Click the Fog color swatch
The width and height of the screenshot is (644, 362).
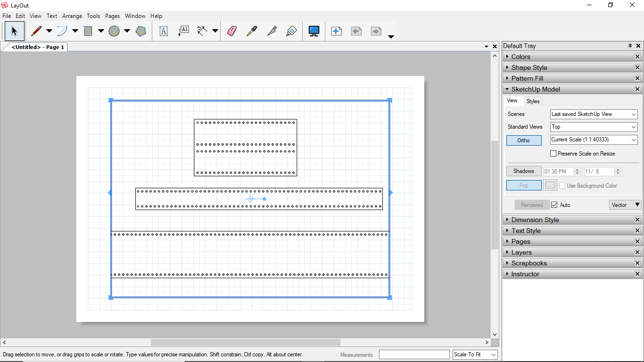click(x=550, y=185)
